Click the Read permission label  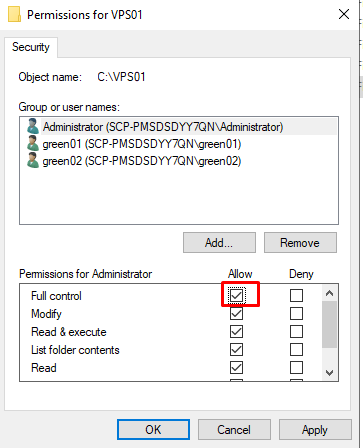44,368
